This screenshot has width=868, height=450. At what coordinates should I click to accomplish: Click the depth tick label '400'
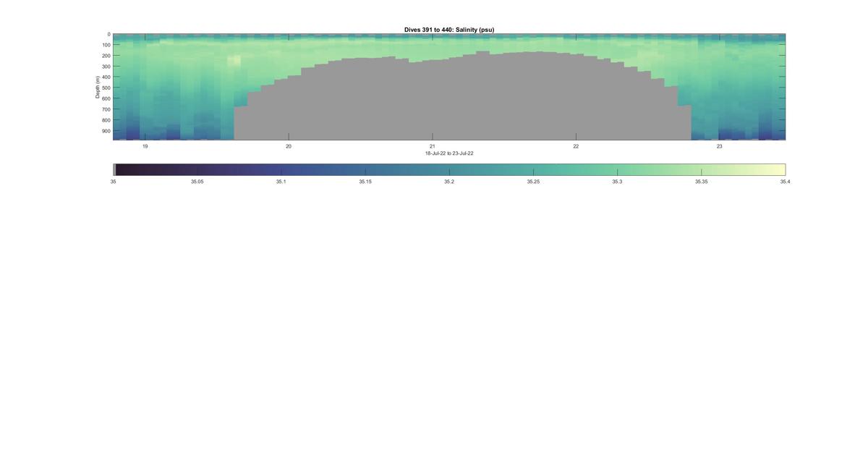coord(106,77)
